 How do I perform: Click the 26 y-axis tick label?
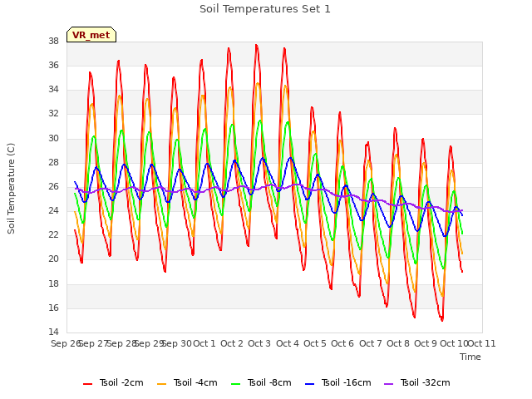tap(53, 186)
